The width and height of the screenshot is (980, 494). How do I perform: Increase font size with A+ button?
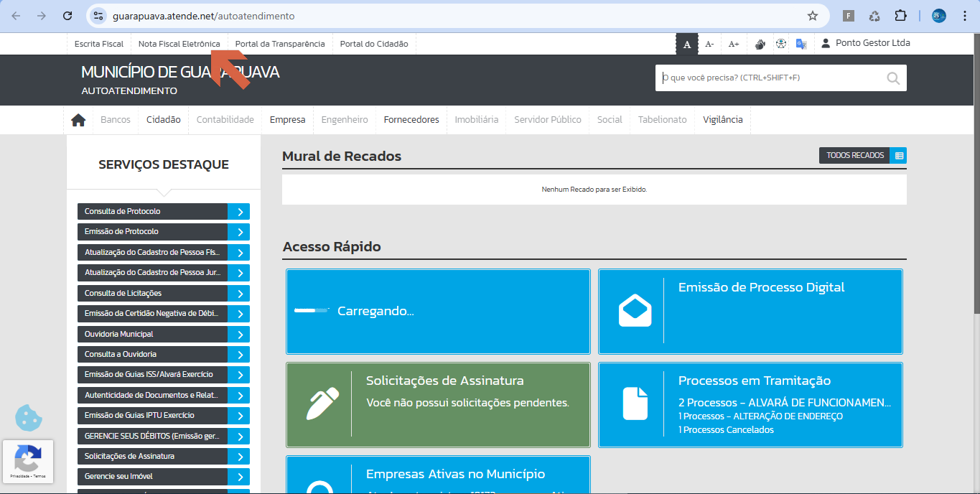pos(734,45)
